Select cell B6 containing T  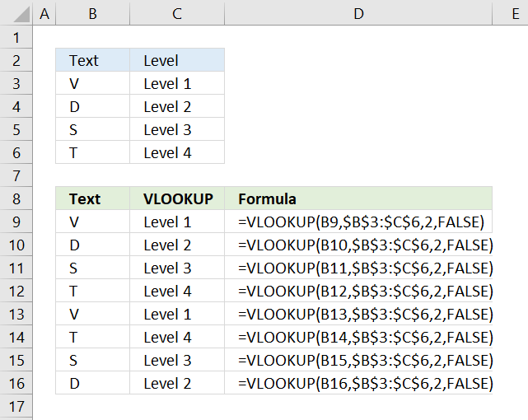click(x=92, y=152)
